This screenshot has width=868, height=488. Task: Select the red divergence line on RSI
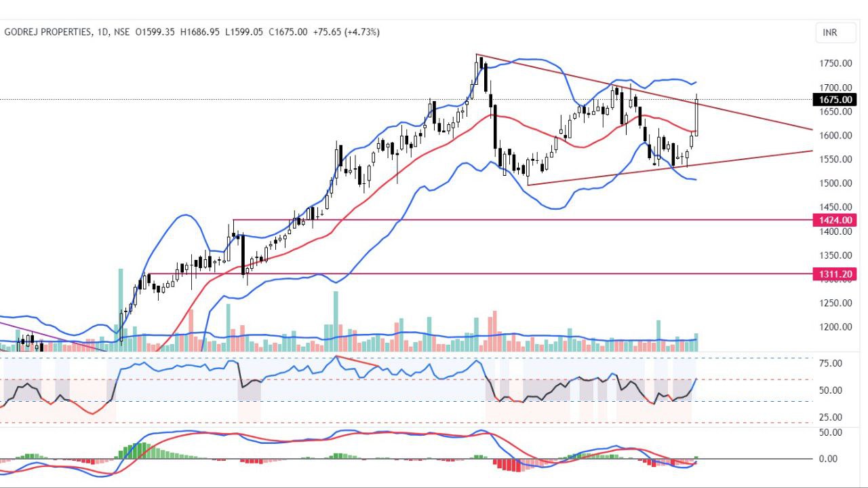pos(357,362)
